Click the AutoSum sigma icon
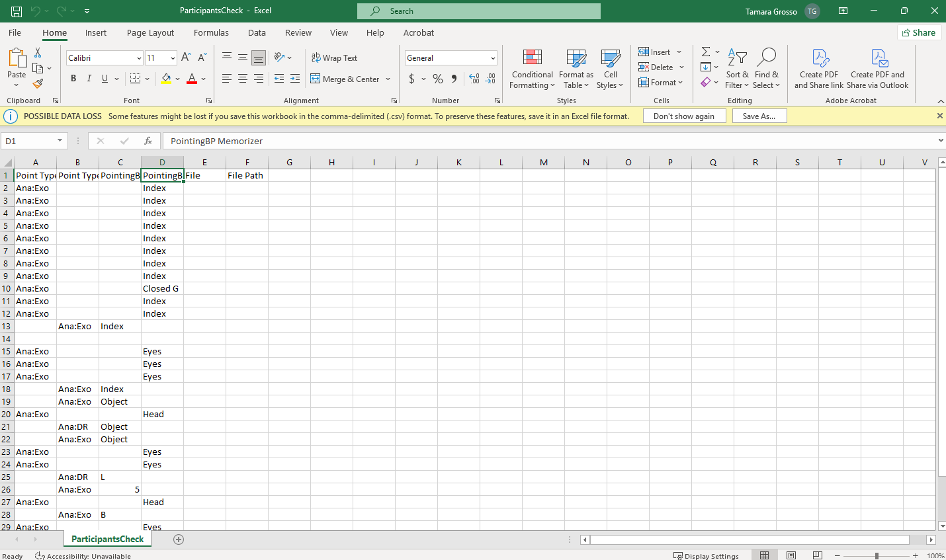Viewport: 946px width, 560px height. click(x=706, y=52)
